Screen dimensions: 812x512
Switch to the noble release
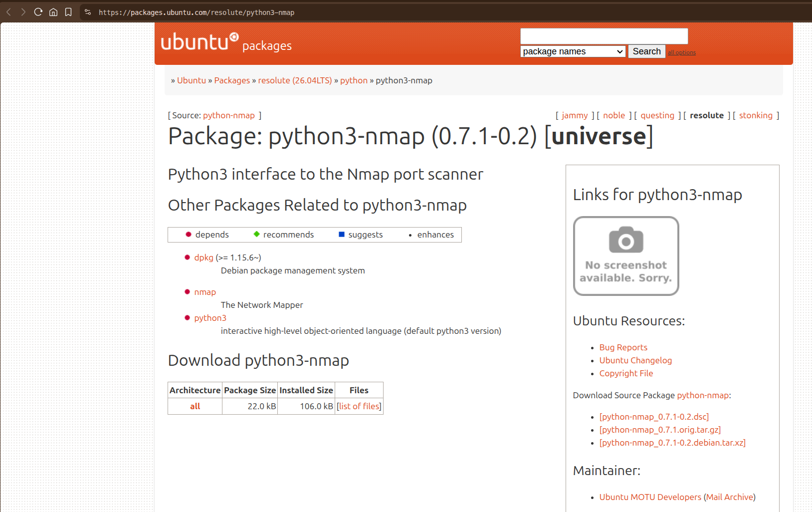click(x=614, y=115)
